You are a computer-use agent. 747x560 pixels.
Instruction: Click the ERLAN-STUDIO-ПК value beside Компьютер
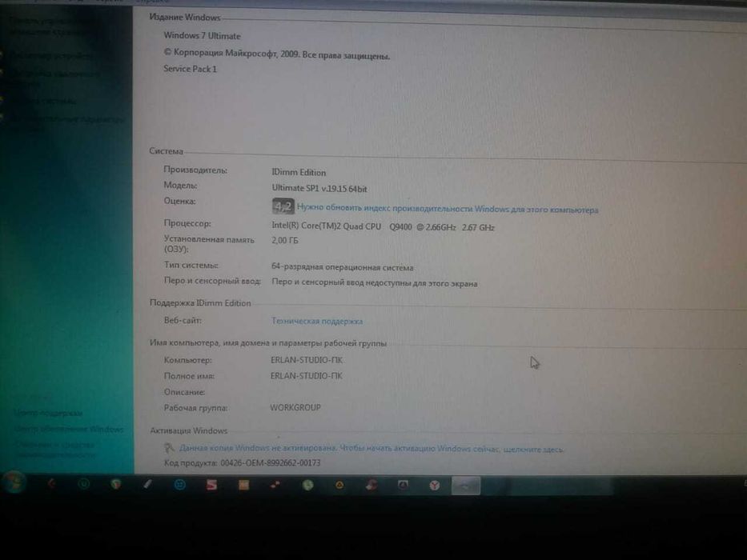pyautogui.click(x=307, y=360)
